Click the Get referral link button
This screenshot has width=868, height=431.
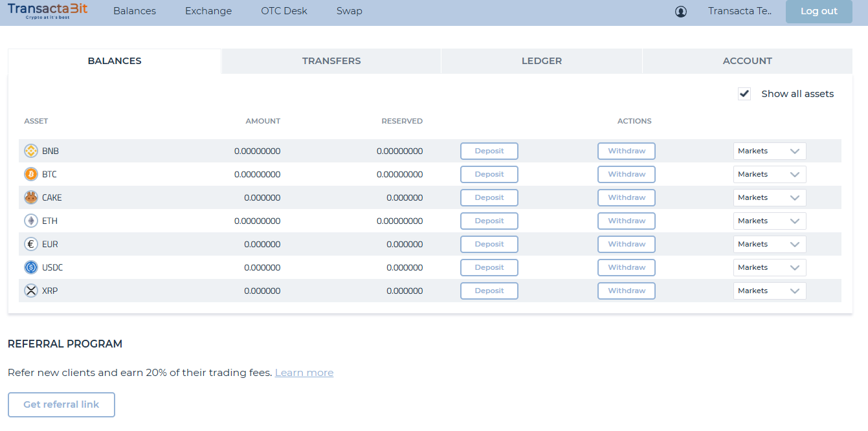point(61,404)
